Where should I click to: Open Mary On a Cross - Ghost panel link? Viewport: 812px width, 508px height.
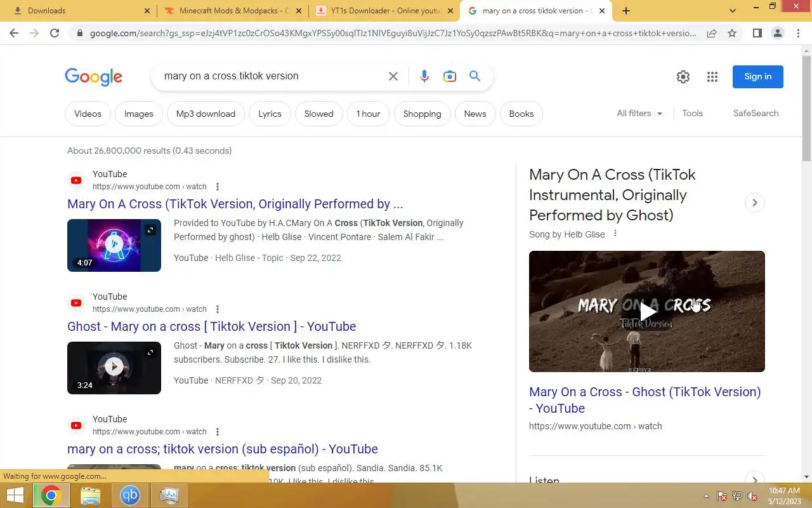pyautogui.click(x=645, y=400)
